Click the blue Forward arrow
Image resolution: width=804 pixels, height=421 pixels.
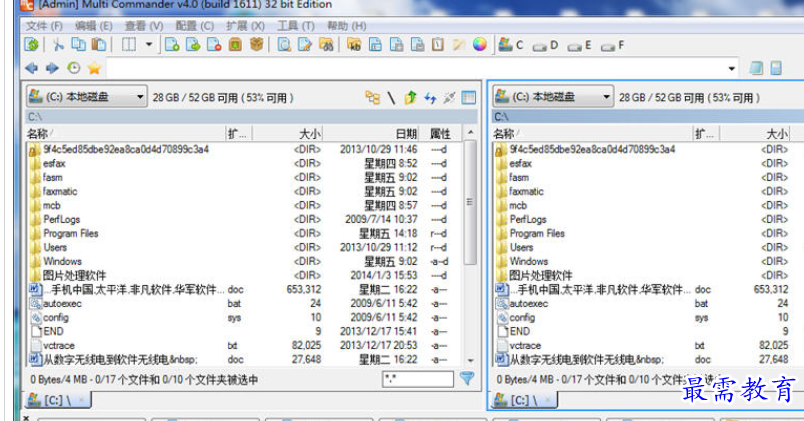point(52,68)
